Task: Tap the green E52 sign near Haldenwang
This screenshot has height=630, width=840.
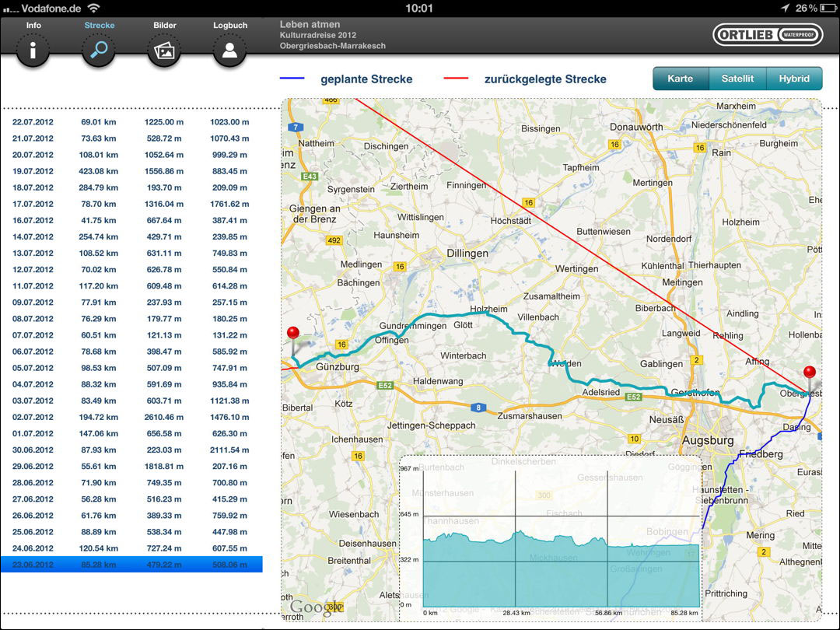Action: click(385, 385)
